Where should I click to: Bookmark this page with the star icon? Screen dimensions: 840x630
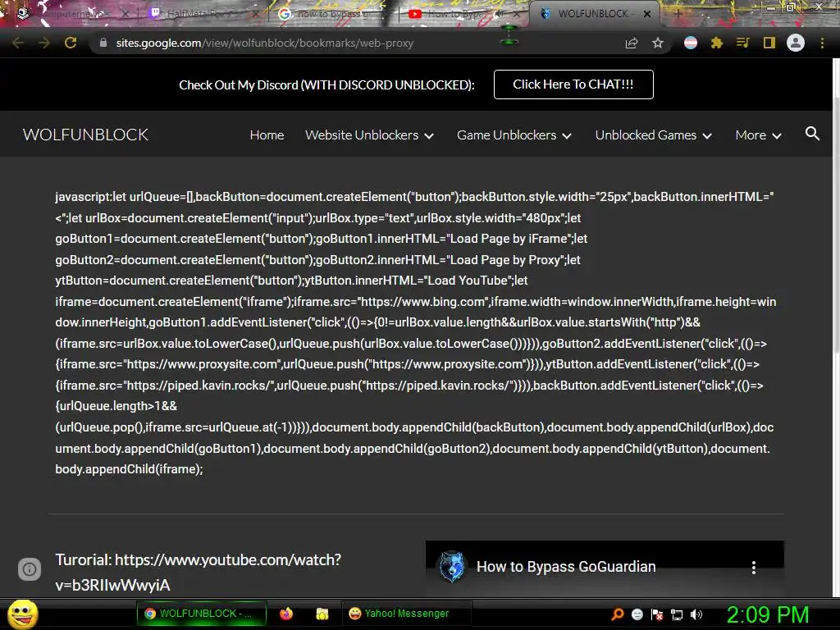pyautogui.click(x=658, y=43)
